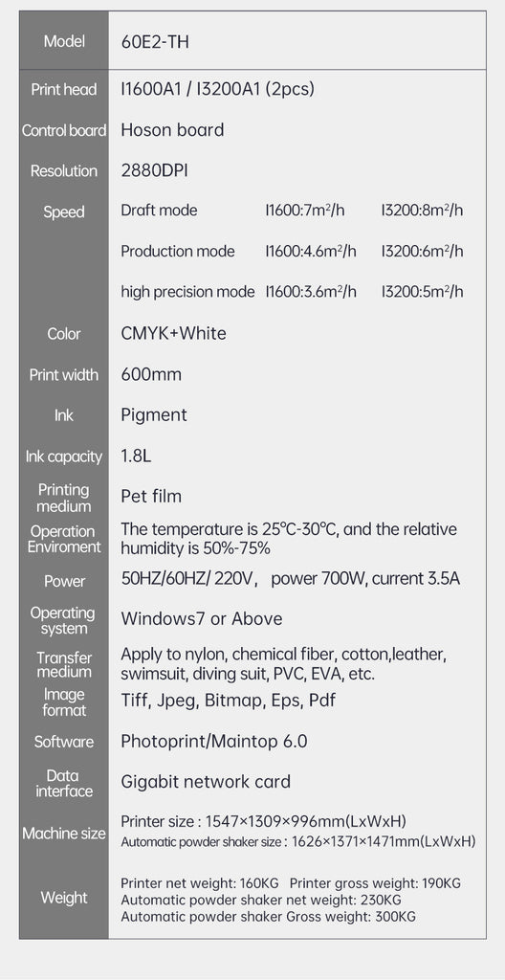This screenshot has width=505, height=980.
Task: Click the 600mm print width value
Action: (151, 374)
